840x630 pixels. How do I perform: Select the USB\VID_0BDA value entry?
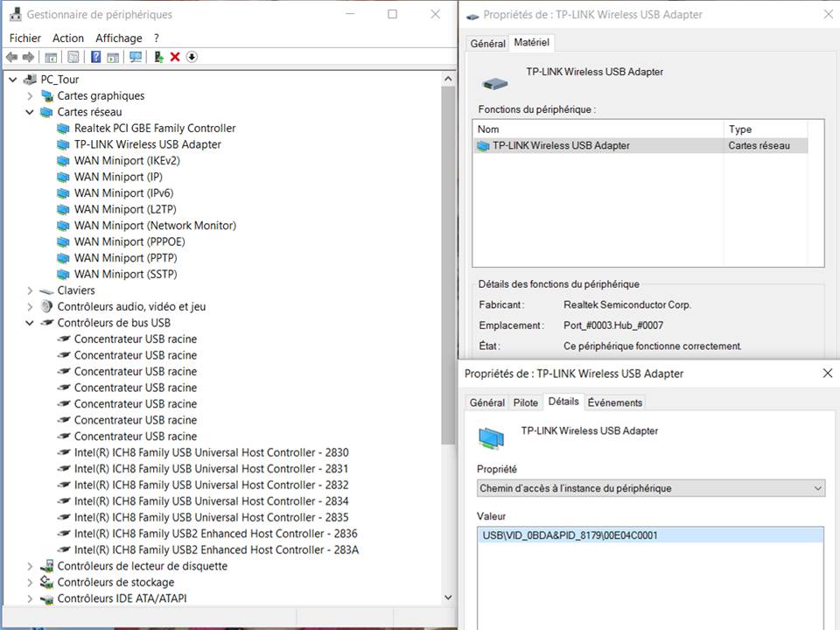[570, 535]
